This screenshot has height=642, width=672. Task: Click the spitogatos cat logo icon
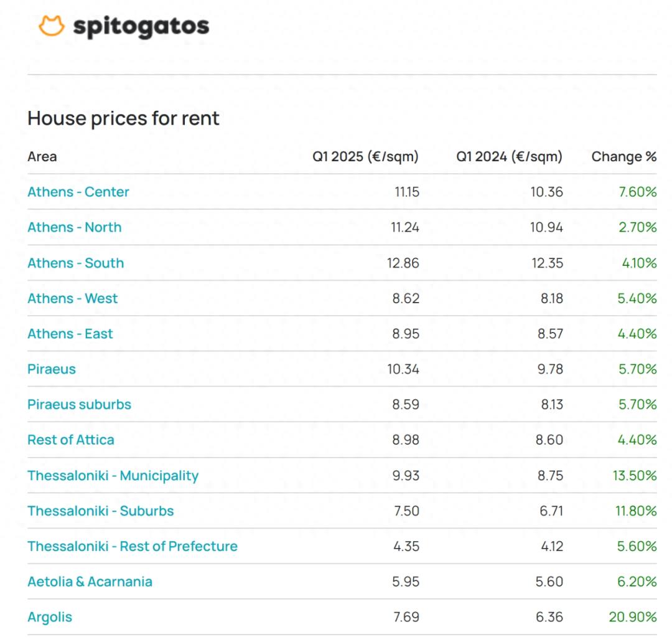click(52, 26)
